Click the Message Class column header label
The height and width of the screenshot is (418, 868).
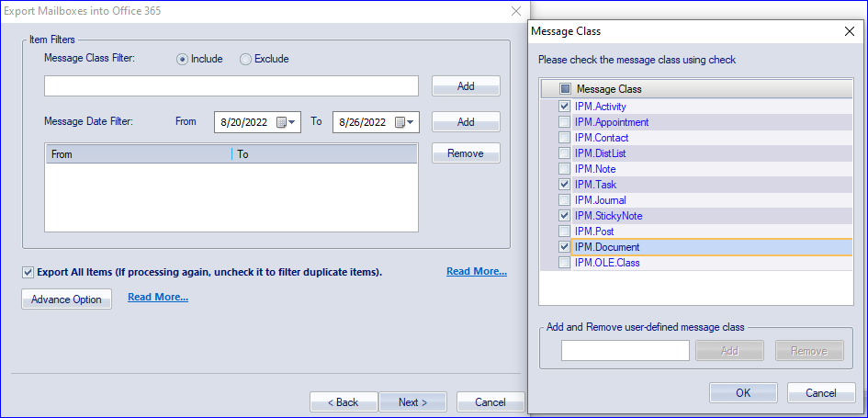click(x=609, y=88)
